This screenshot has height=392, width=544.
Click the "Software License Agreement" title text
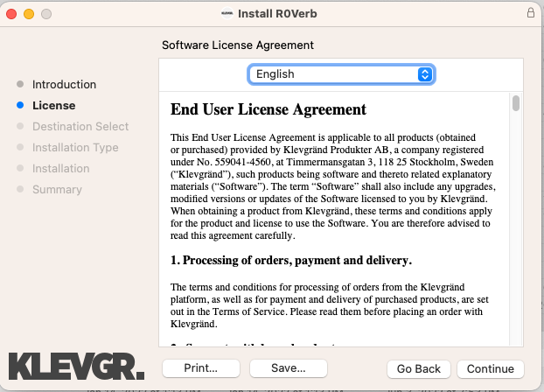click(x=238, y=45)
